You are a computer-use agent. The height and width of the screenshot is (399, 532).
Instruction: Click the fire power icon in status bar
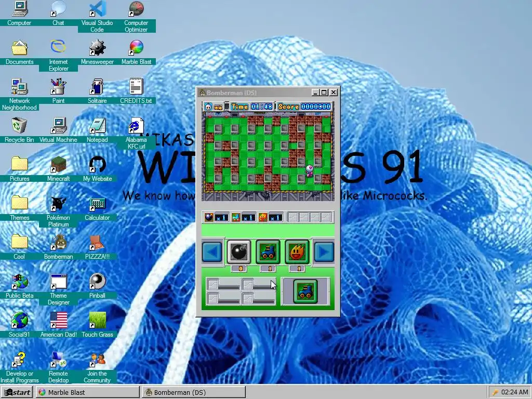point(263,217)
